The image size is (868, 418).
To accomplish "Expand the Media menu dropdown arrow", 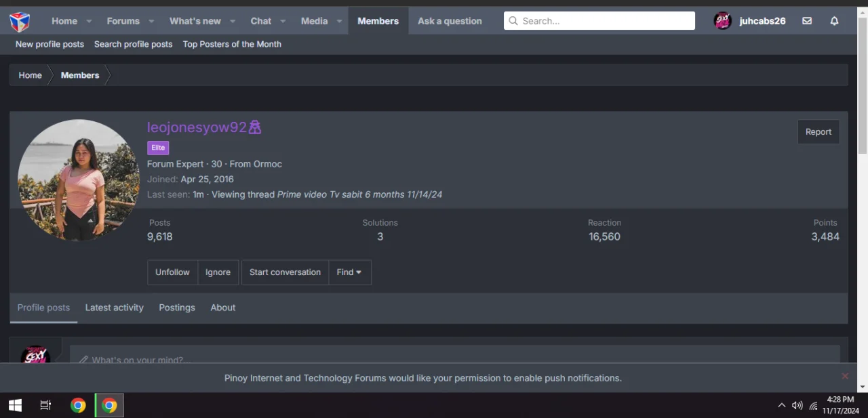I will (339, 21).
